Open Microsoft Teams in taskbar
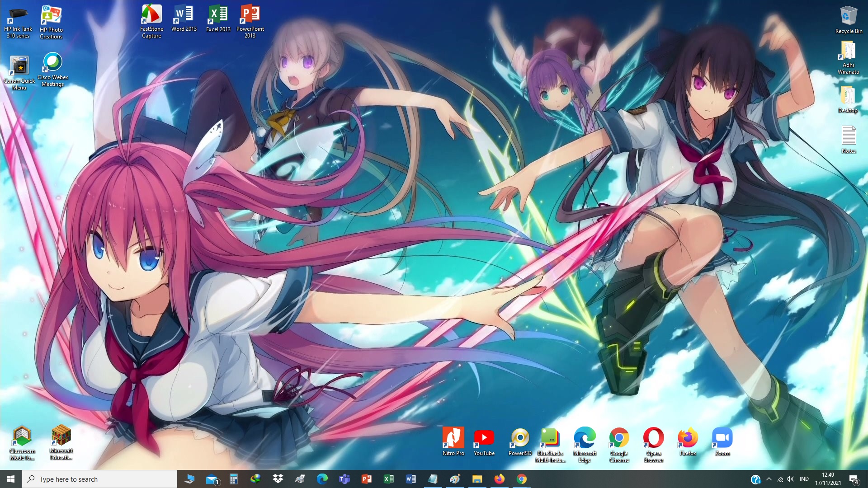 [344, 479]
